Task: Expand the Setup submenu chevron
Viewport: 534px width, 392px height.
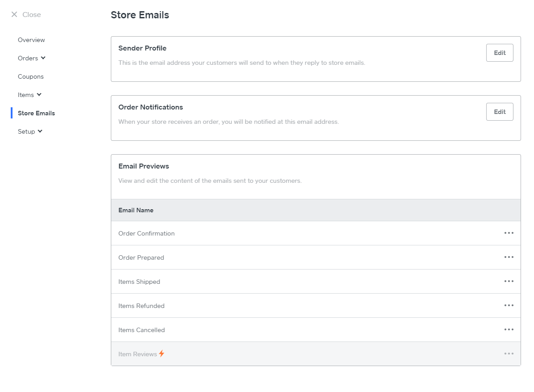Action: click(x=40, y=131)
